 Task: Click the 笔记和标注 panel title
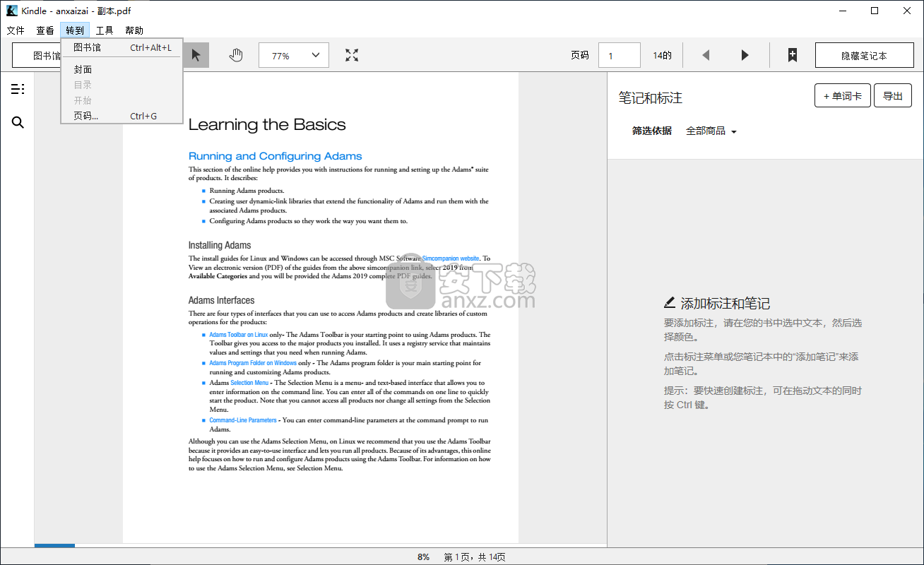tap(650, 98)
